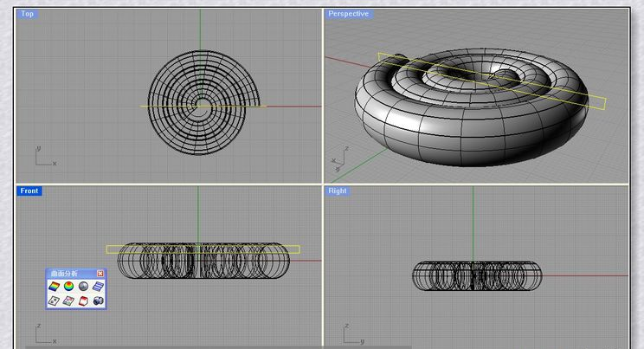Activate the gray sphere environment map icon
644x349 pixels.
83,286
